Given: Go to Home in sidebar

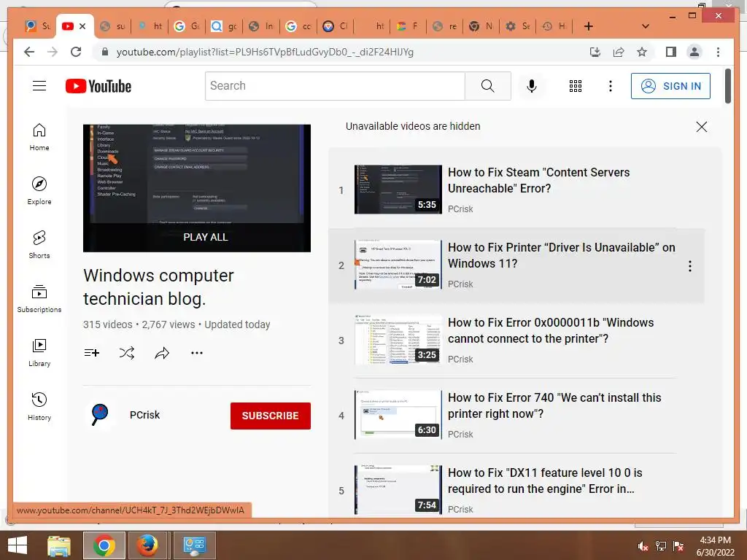Looking at the screenshot, I should [x=39, y=137].
